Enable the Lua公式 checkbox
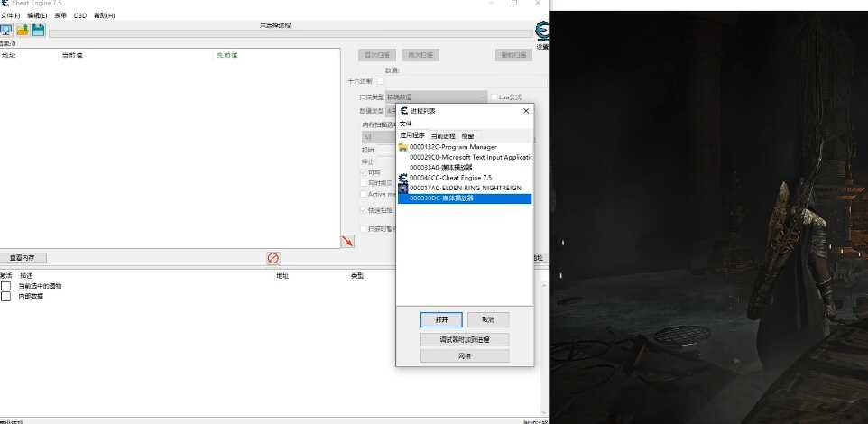Image resolution: width=868 pixels, height=424 pixels. point(494,97)
